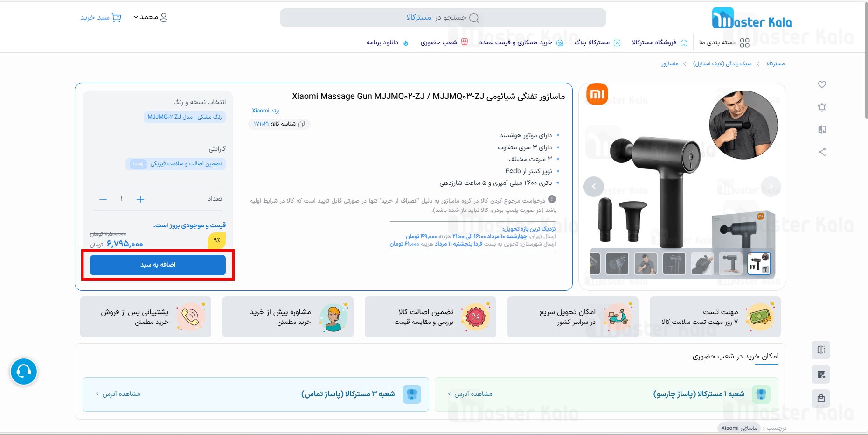The width and height of the screenshot is (868, 435).
Task: Click the سبک زندگی (لایف استایل) breadcrumb
Action: tap(722, 64)
